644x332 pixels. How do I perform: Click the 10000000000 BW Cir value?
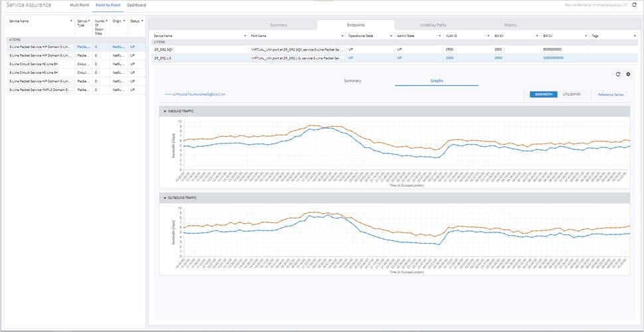(x=553, y=58)
